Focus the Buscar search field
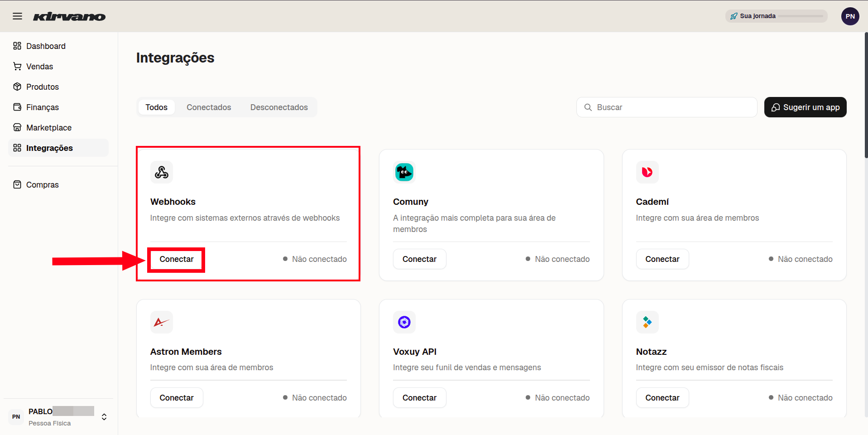 point(667,107)
